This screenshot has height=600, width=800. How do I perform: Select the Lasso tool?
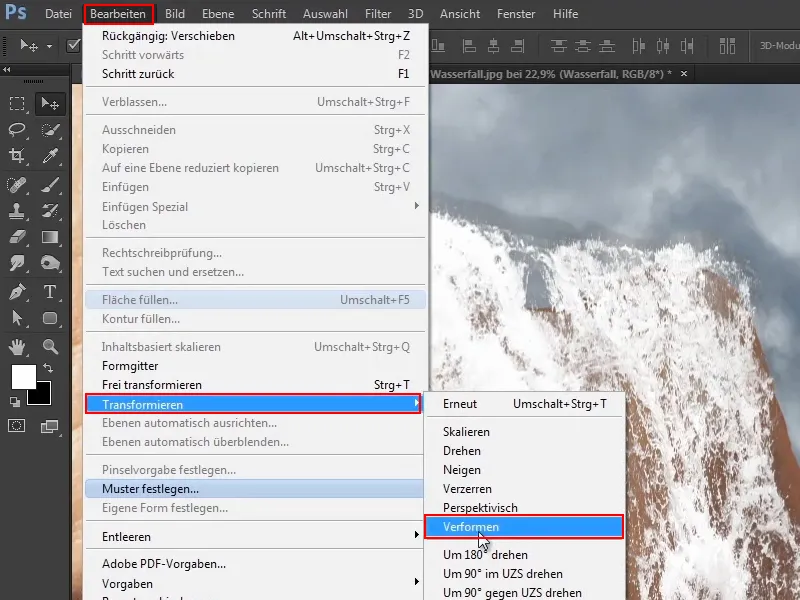17,130
